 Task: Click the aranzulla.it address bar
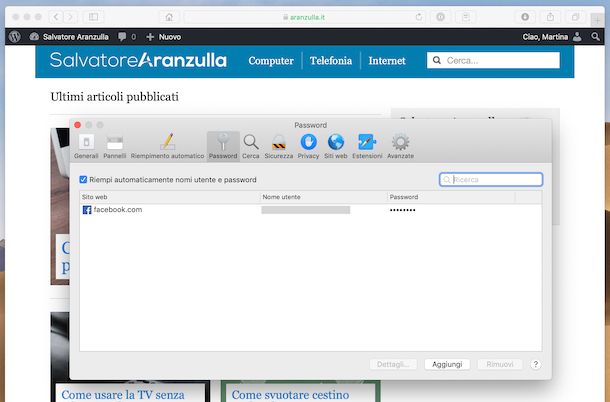coord(304,17)
